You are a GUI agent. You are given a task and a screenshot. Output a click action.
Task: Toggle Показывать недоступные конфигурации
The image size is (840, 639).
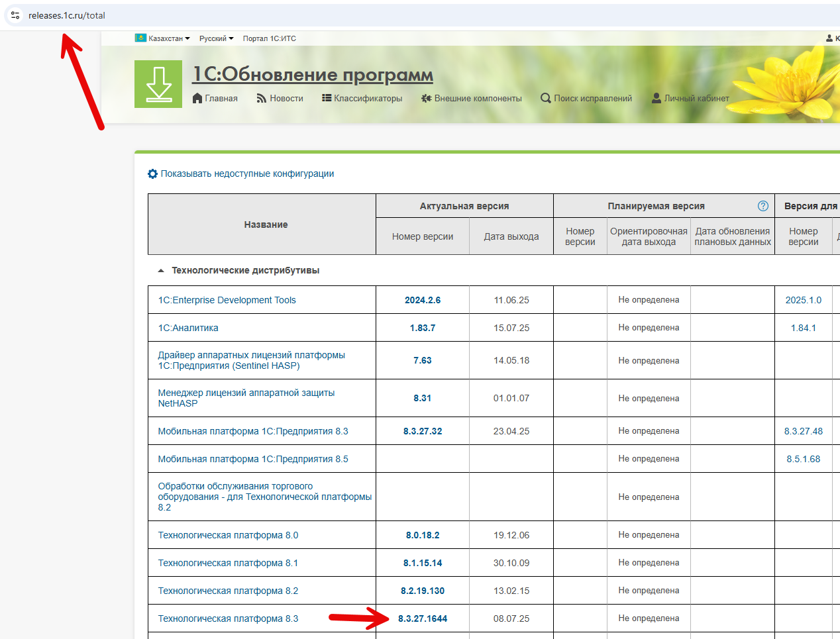(x=247, y=173)
